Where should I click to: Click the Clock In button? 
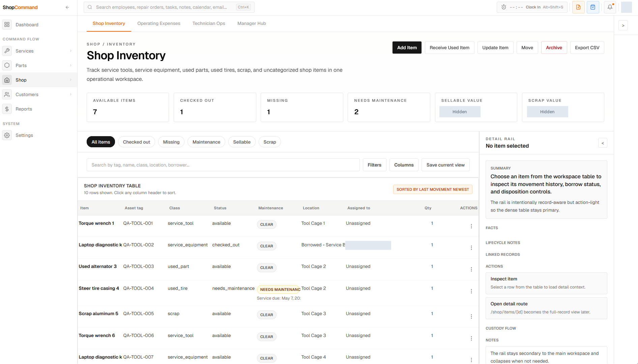[532, 7]
